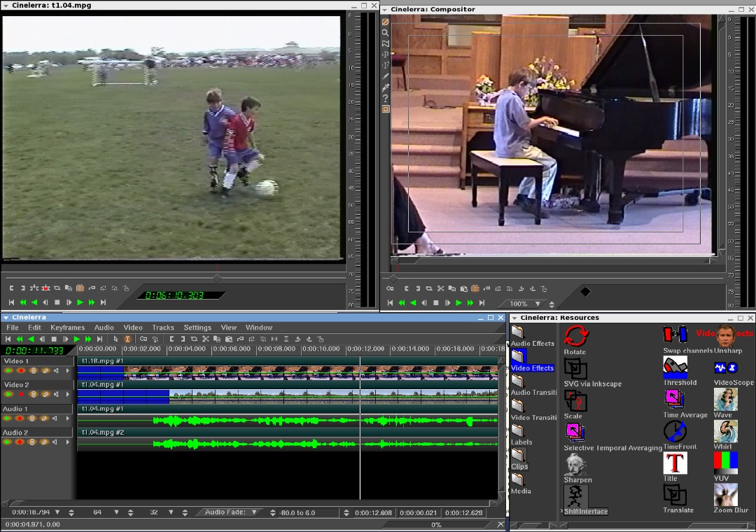Select the Title effect in Resources

point(675,463)
